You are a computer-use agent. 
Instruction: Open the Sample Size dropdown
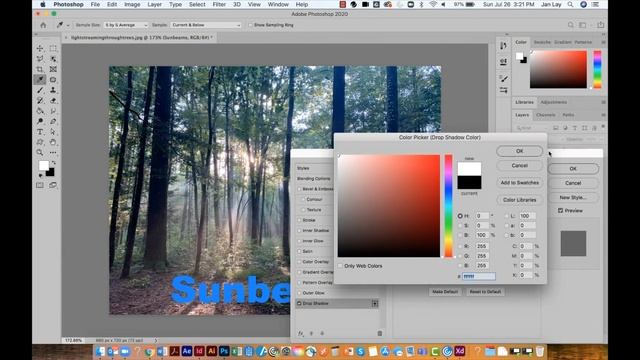pos(125,25)
